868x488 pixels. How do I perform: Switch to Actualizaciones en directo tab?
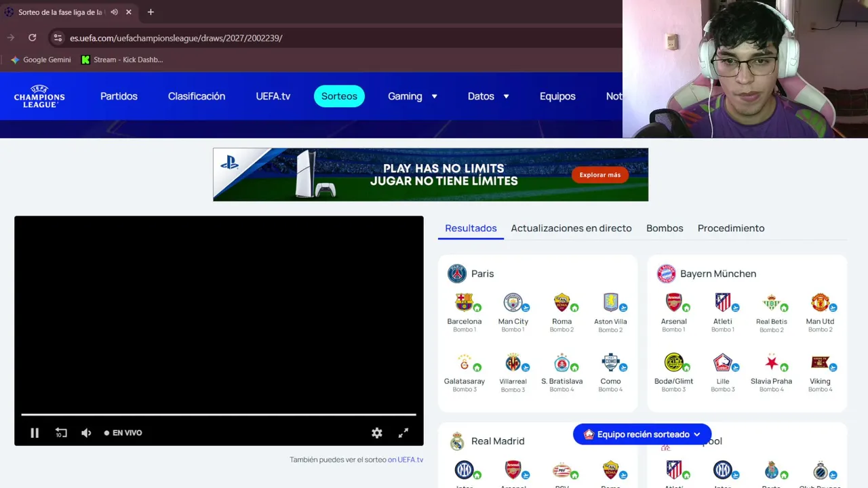(571, 228)
